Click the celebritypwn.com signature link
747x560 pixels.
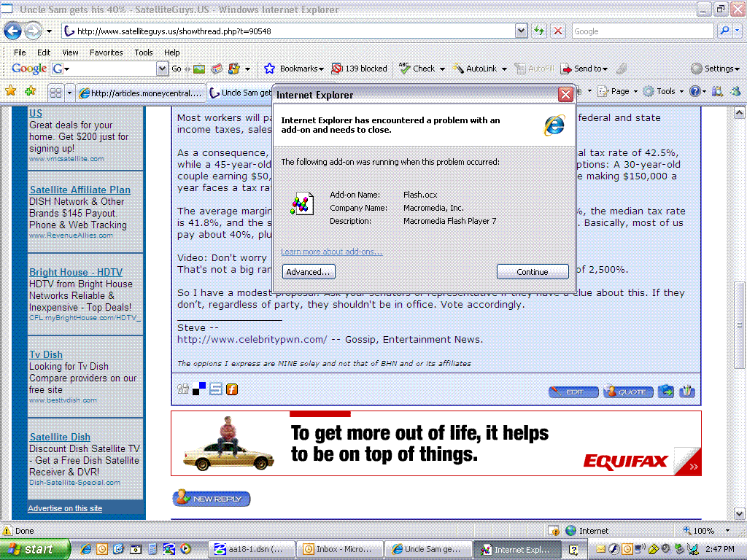pos(252,340)
